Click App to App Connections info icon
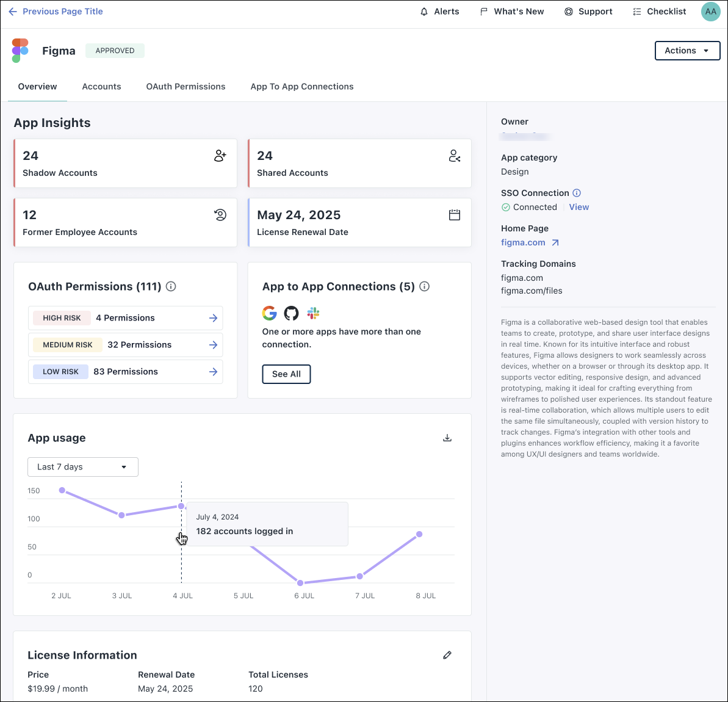This screenshot has width=728, height=702. point(424,287)
